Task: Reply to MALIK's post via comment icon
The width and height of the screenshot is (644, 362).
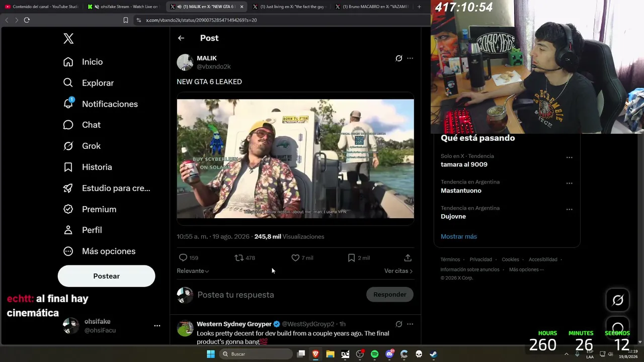Action: 183,258
